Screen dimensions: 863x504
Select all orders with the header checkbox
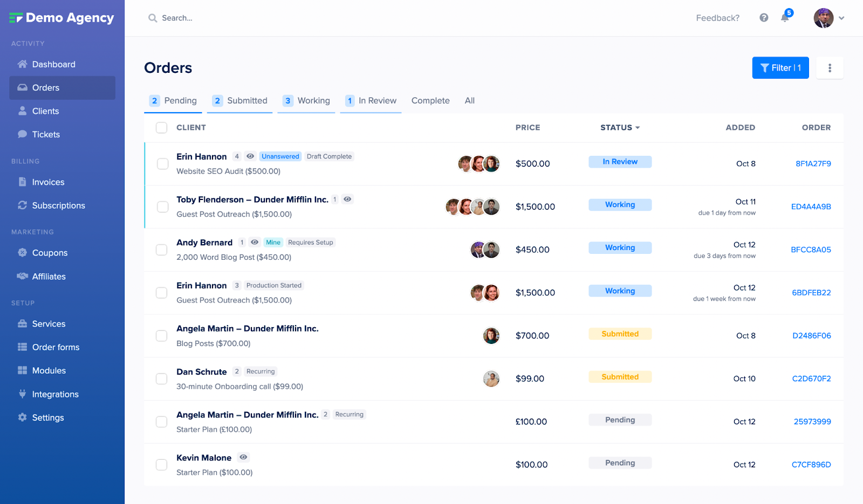tap(161, 127)
